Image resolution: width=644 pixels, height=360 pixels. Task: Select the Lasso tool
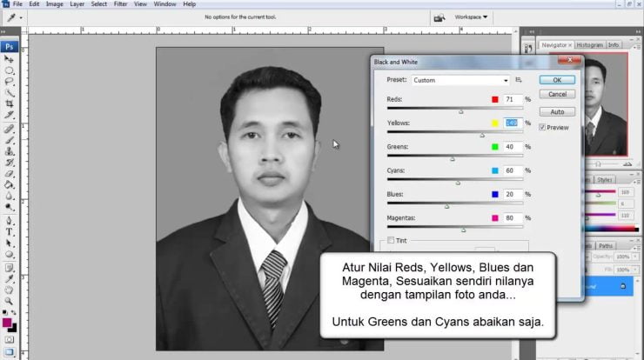[9, 81]
